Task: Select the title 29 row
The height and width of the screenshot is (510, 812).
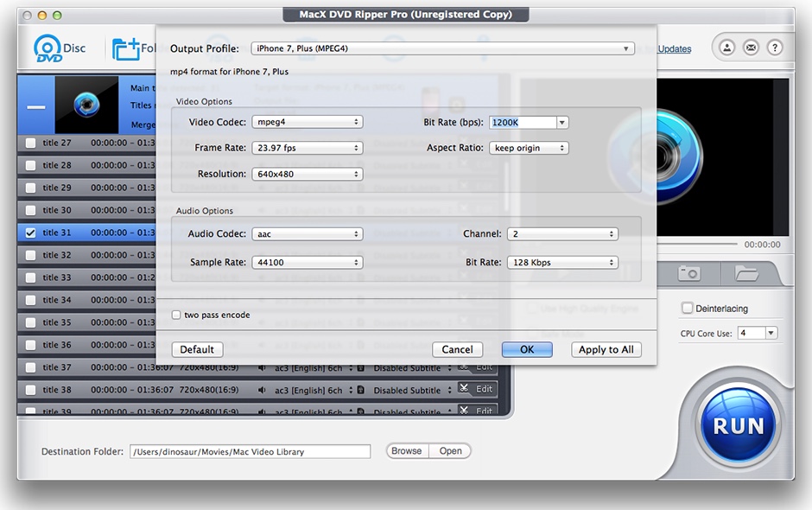Action: pos(87,188)
